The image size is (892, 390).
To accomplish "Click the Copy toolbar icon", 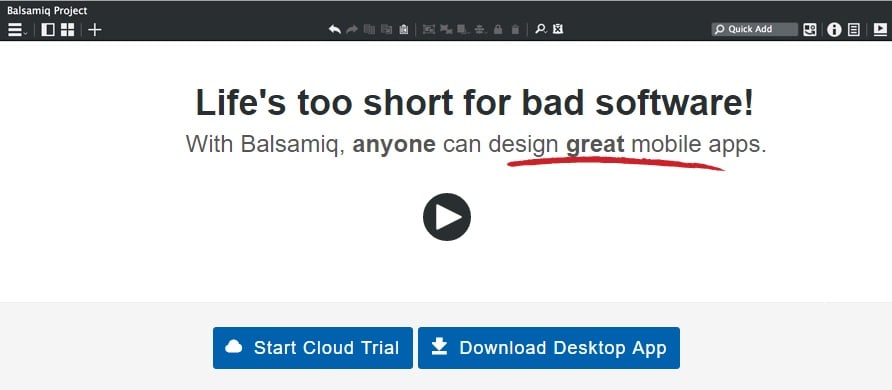I will click(386, 30).
